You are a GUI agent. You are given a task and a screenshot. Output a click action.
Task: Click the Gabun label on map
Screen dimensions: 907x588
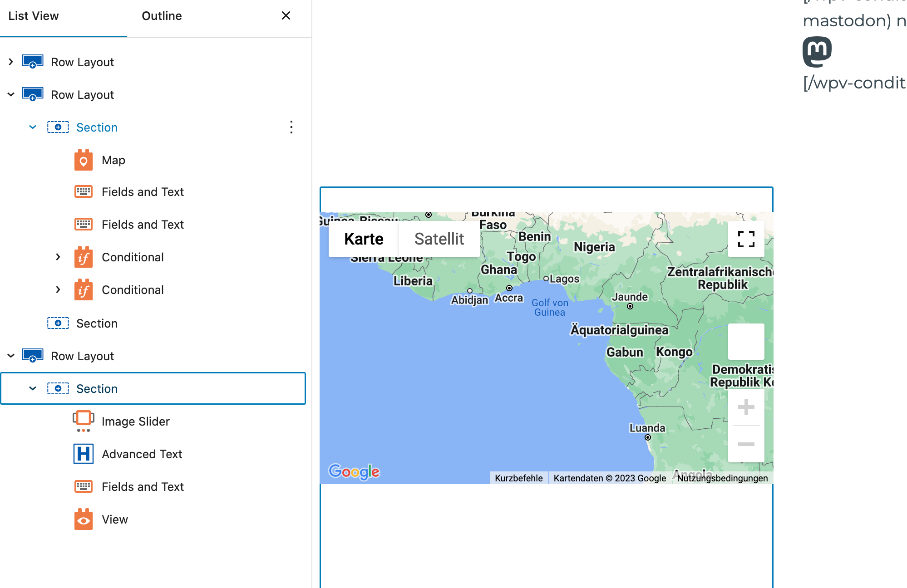pos(625,352)
